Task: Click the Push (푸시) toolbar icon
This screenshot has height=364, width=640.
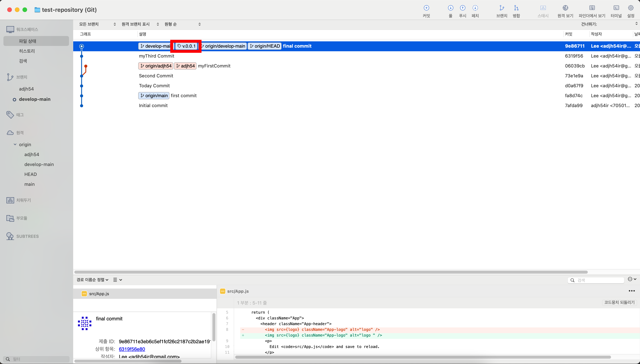Action: 463,8
